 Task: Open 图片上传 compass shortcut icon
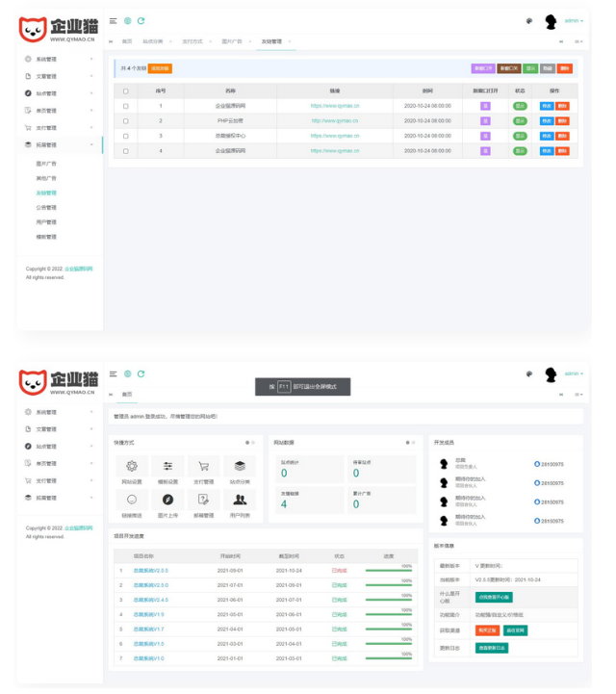click(x=167, y=500)
